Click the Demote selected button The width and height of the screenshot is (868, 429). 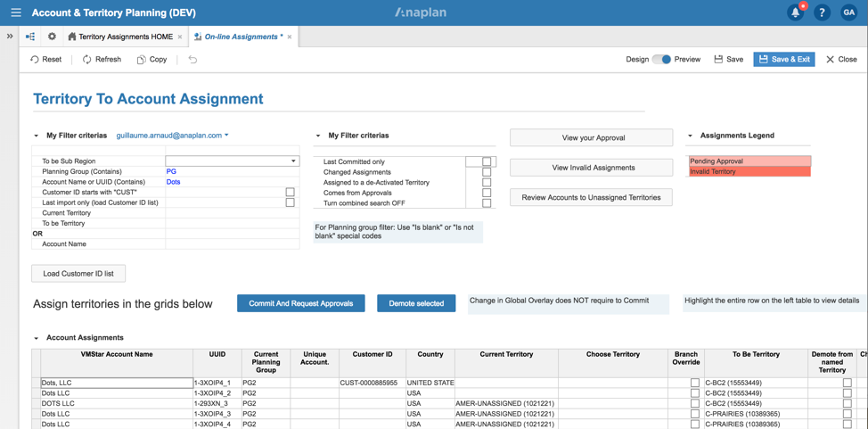pyautogui.click(x=416, y=303)
